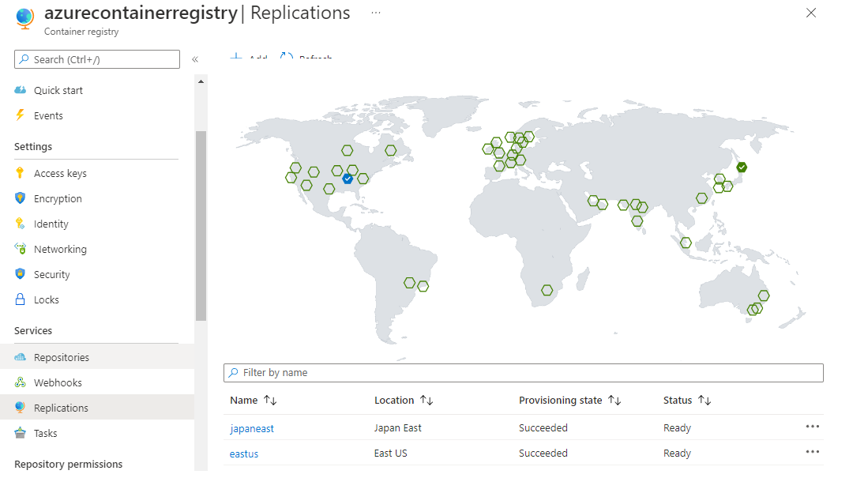Open Security in Settings menu
Image resolution: width=868 pixels, height=478 pixels.
[x=51, y=275]
